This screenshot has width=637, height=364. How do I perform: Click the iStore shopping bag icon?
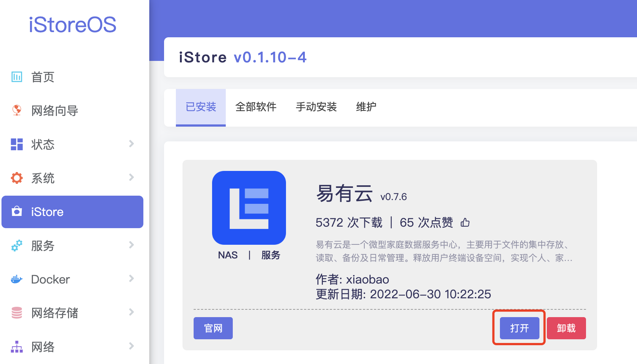[x=17, y=212]
